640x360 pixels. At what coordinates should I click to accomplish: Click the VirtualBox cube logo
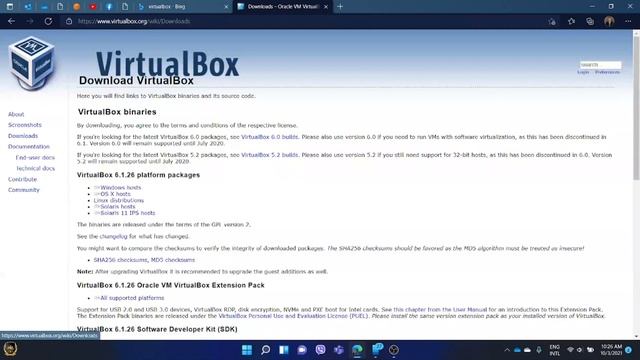coord(31,63)
